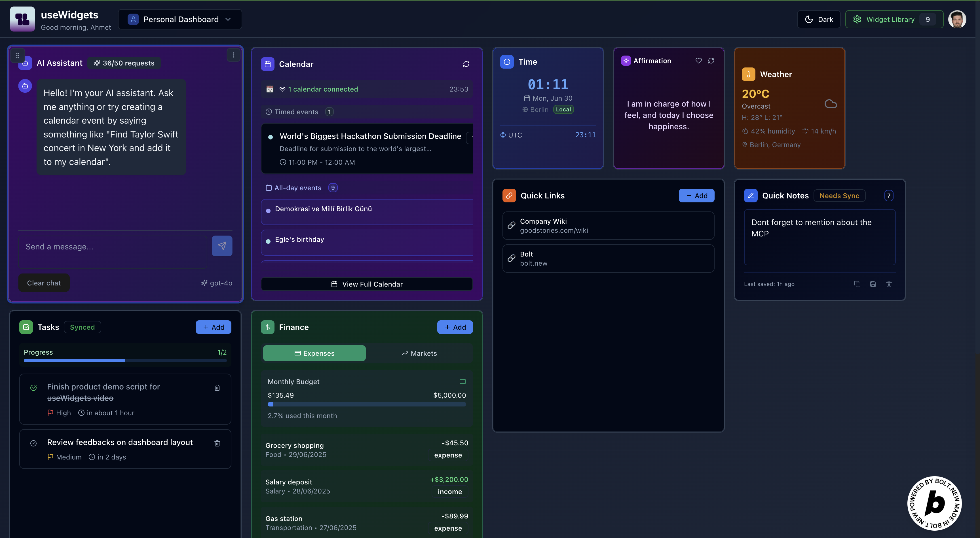Delete the Quick Note
The width and height of the screenshot is (980, 538).
(889, 284)
